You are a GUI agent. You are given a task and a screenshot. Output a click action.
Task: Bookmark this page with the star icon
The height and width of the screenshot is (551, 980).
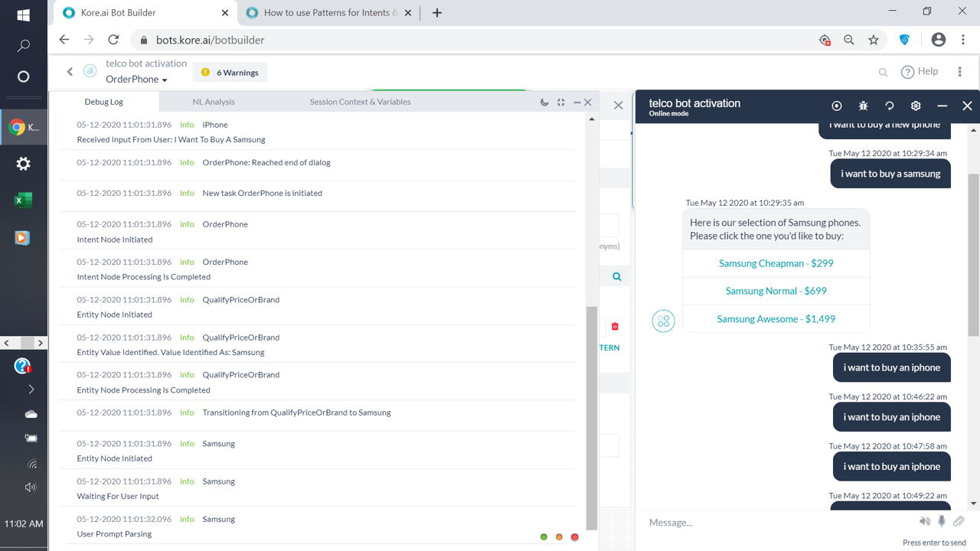[x=874, y=40]
